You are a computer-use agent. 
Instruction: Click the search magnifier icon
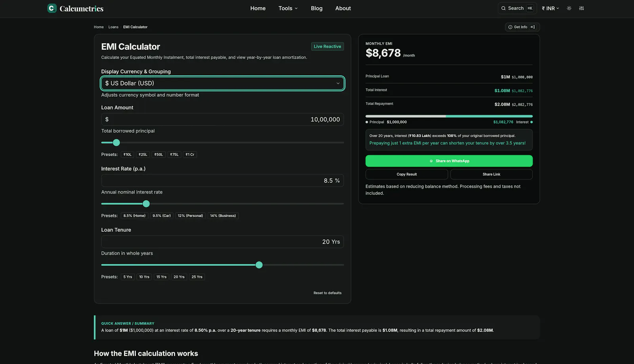504,8
